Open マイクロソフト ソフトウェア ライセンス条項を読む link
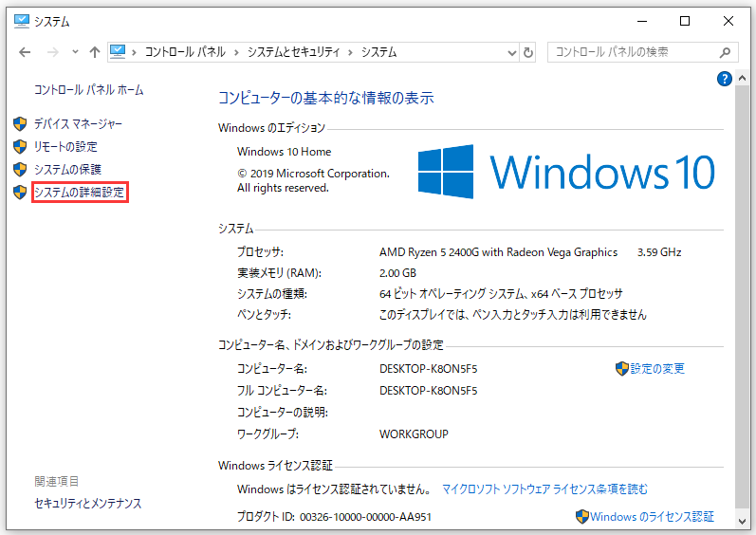 pyautogui.click(x=544, y=489)
